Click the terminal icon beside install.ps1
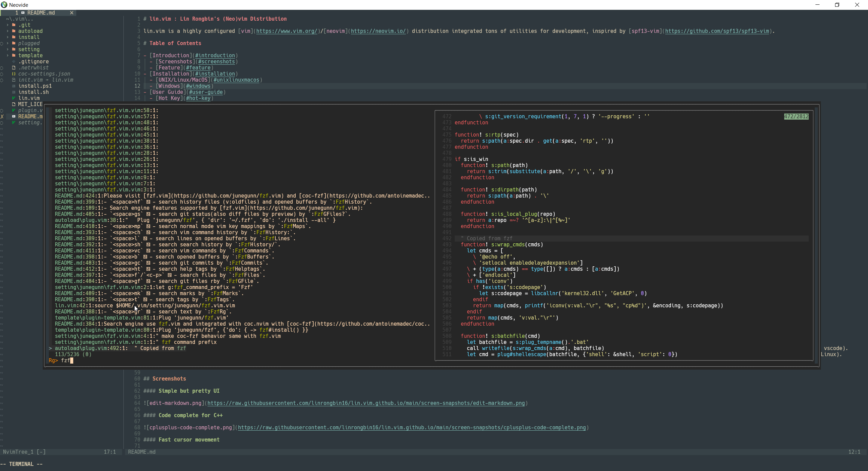Viewport: 868px width, 471px height. (14, 86)
